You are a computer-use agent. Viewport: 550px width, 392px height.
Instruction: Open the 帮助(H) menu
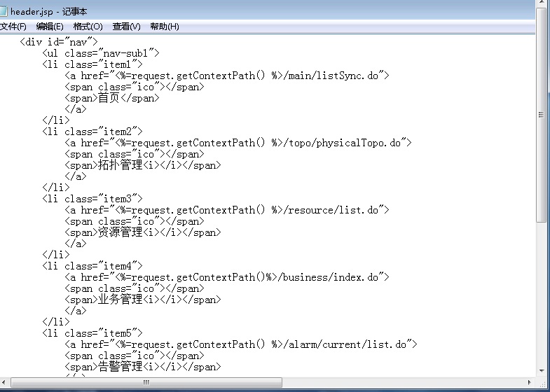click(164, 27)
